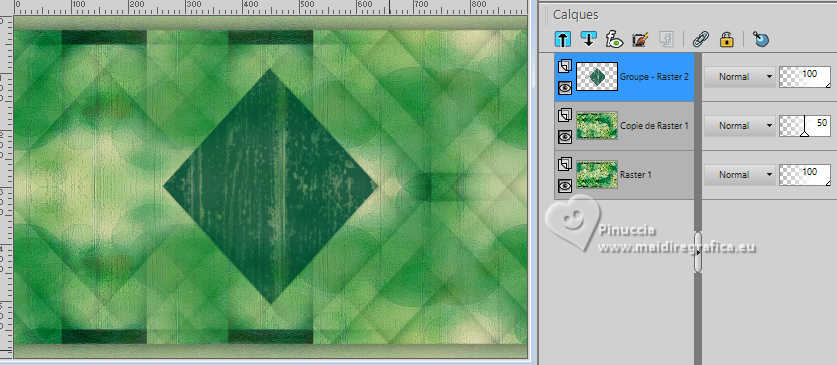
Task: Toggle visibility of Copie de Raster 1
Action: click(x=565, y=137)
